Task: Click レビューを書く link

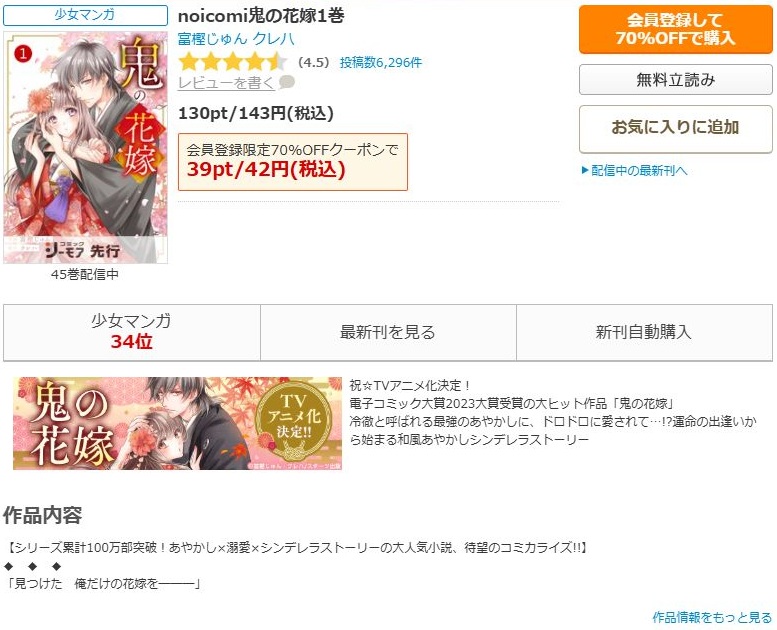Action: pos(226,83)
